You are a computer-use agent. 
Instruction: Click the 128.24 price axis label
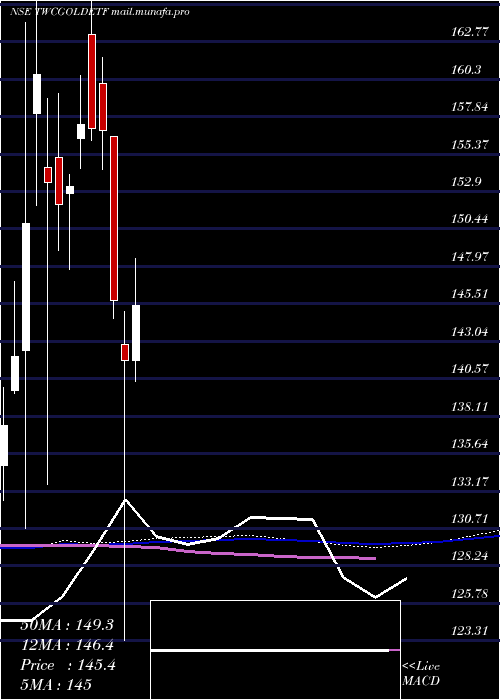(x=468, y=556)
